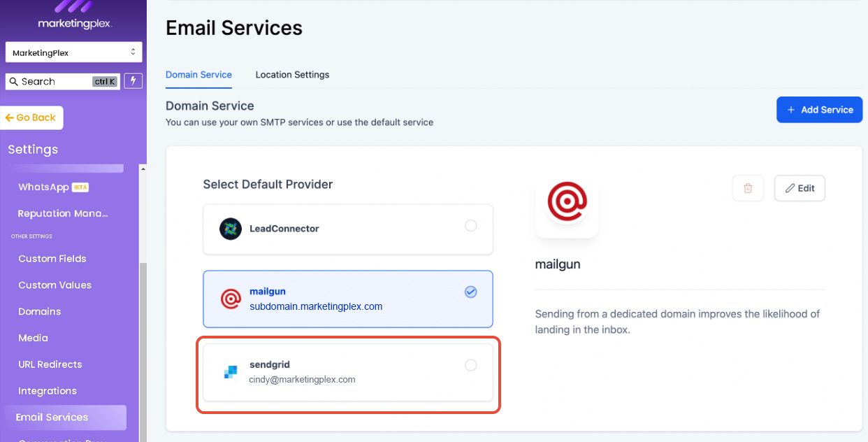Click cindy@marketingplex.com text

[302, 380]
